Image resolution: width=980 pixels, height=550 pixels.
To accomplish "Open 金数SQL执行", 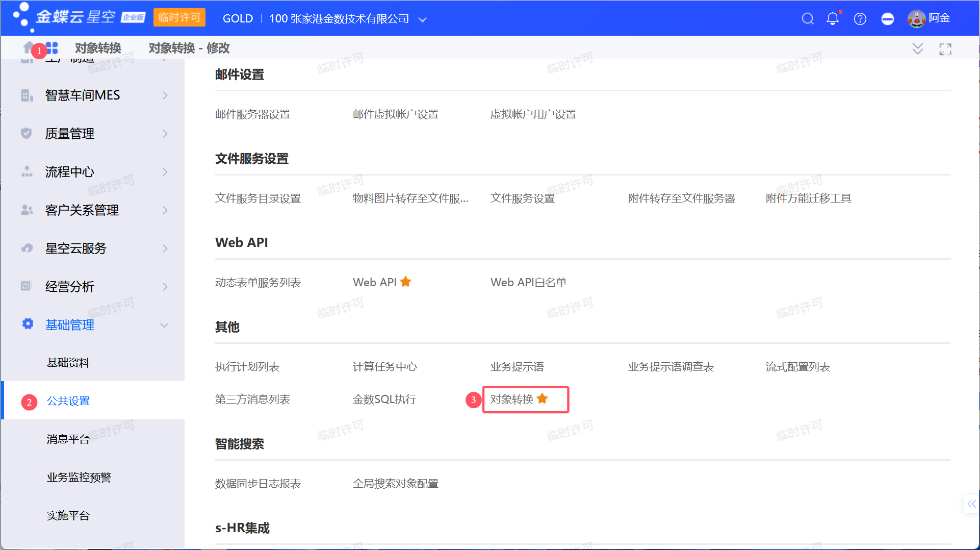I will (385, 399).
